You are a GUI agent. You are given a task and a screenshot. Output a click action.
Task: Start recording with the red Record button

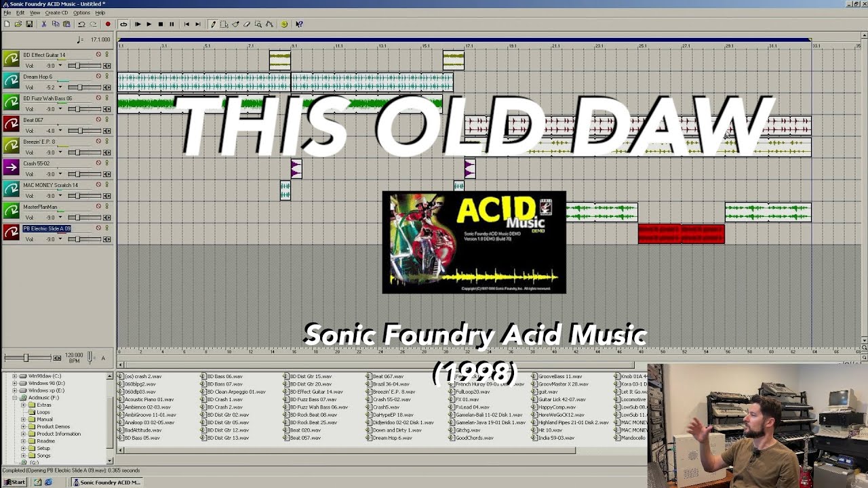(108, 24)
